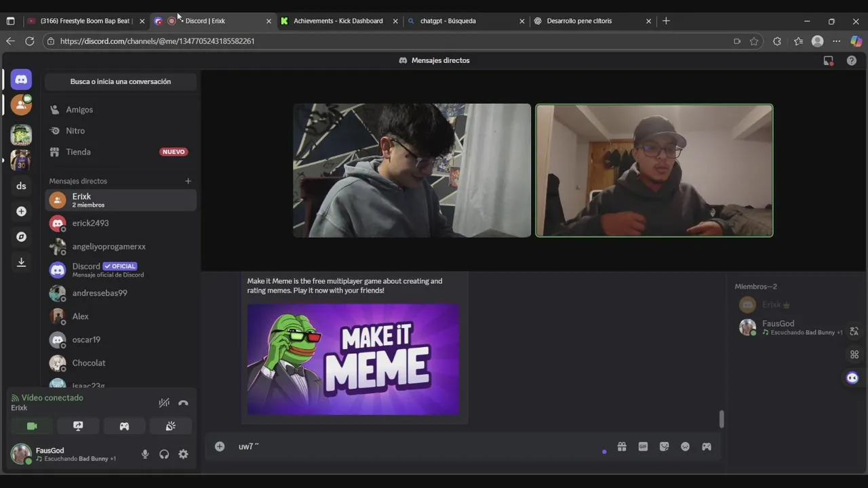Select the Erixk group DM
The height and width of the screenshot is (488, 868).
(121, 200)
